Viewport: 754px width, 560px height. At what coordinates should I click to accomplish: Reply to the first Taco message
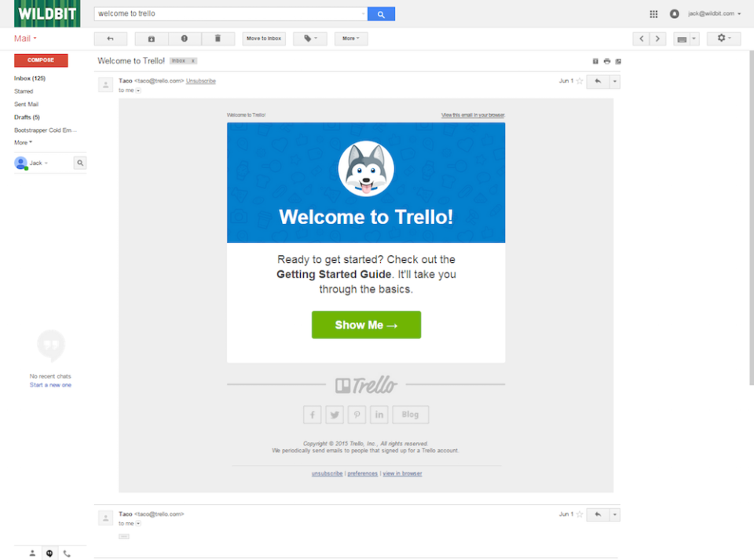tap(598, 81)
